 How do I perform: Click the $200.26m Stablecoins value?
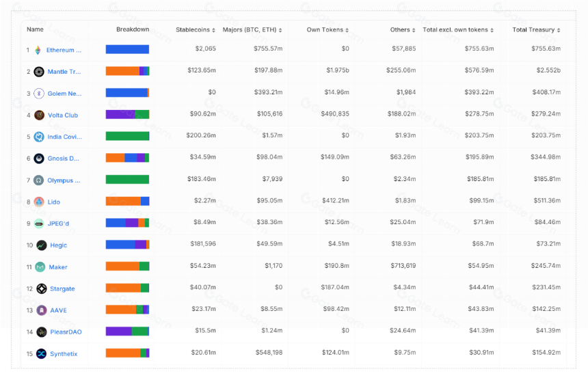click(201, 135)
